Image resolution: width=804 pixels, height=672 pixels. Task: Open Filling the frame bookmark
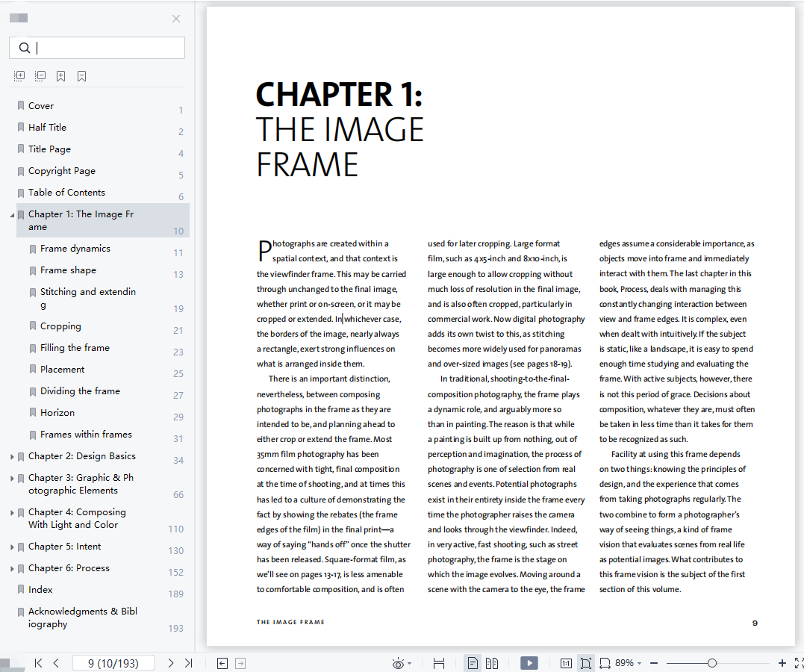tap(75, 347)
